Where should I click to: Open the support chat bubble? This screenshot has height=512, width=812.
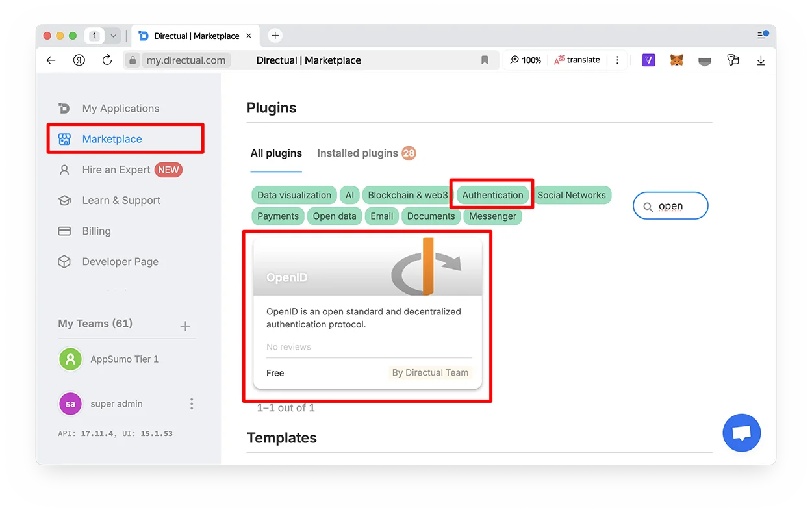(x=742, y=433)
